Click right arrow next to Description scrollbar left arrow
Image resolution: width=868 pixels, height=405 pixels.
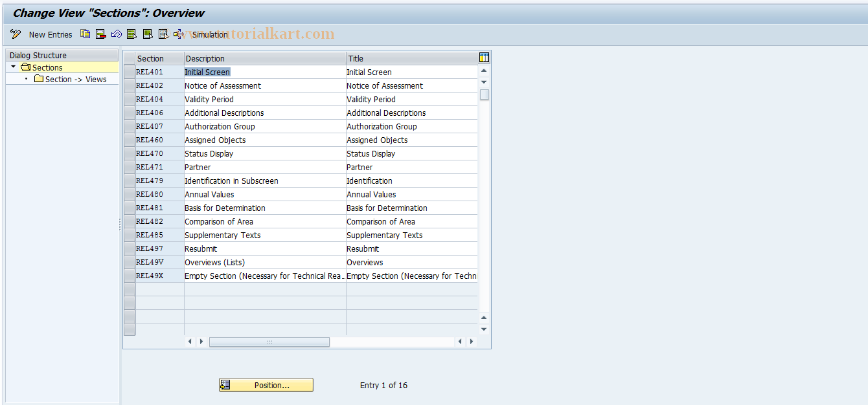pyautogui.click(x=201, y=342)
